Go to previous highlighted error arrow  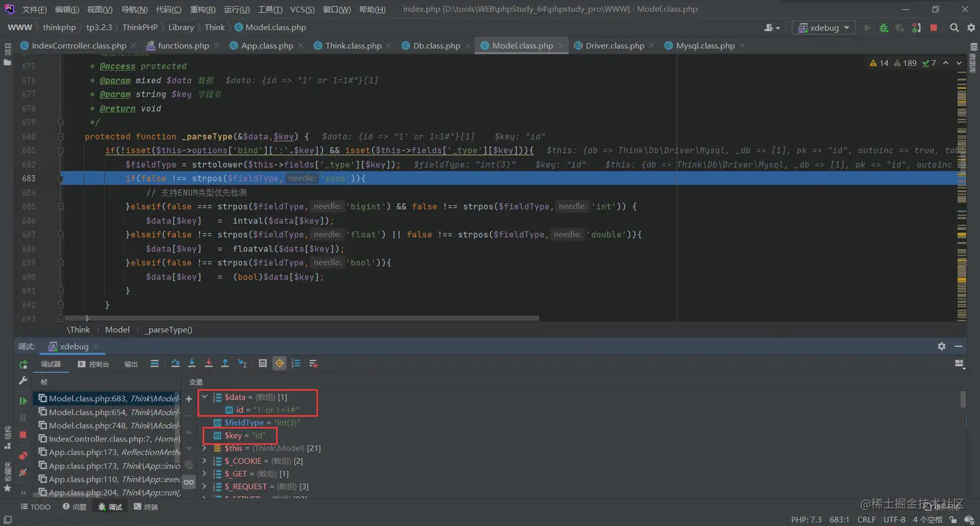pyautogui.click(x=945, y=63)
